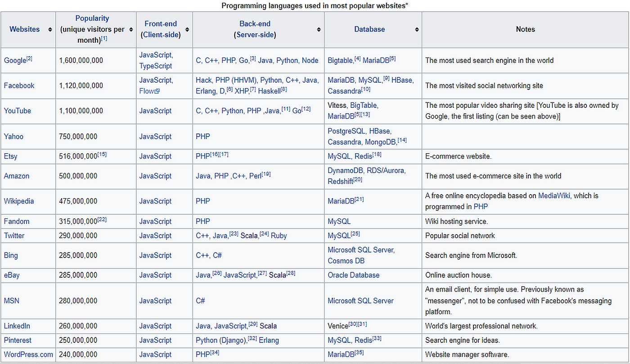Click DynamoDB link in Amazon row
The height and width of the screenshot is (364, 630).
pyautogui.click(x=346, y=171)
